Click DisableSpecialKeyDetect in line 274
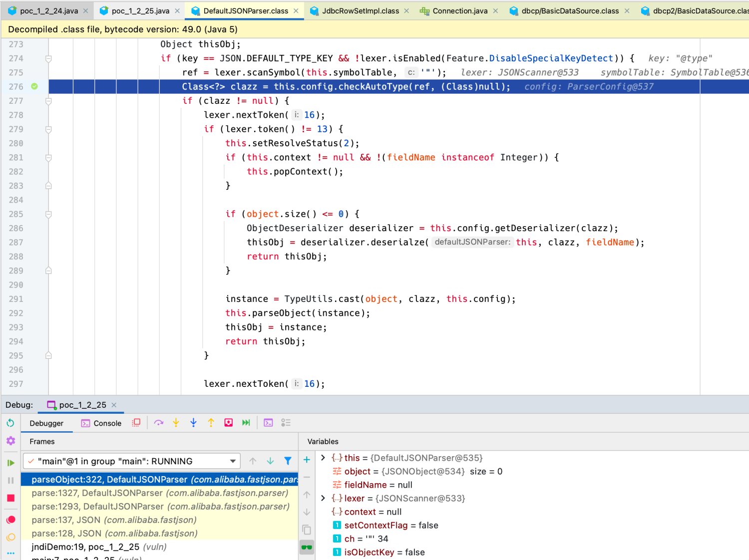The image size is (749, 560). (x=551, y=58)
